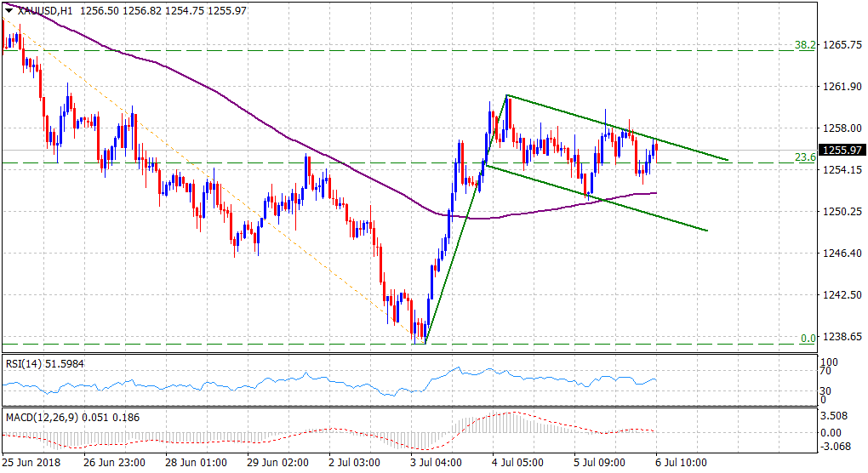Click the 1265.75 price axis label

pos(842,45)
